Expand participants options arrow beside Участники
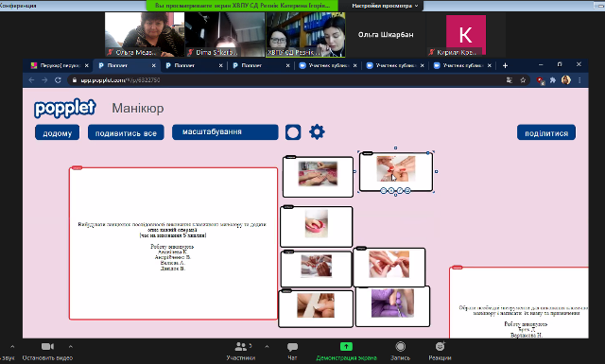The image size is (605, 364). tap(267, 346)
